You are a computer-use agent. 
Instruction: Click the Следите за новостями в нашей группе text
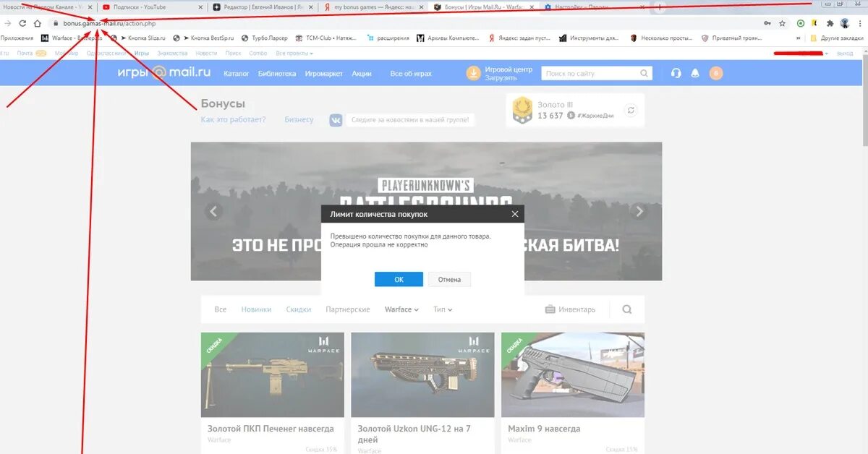411,120
